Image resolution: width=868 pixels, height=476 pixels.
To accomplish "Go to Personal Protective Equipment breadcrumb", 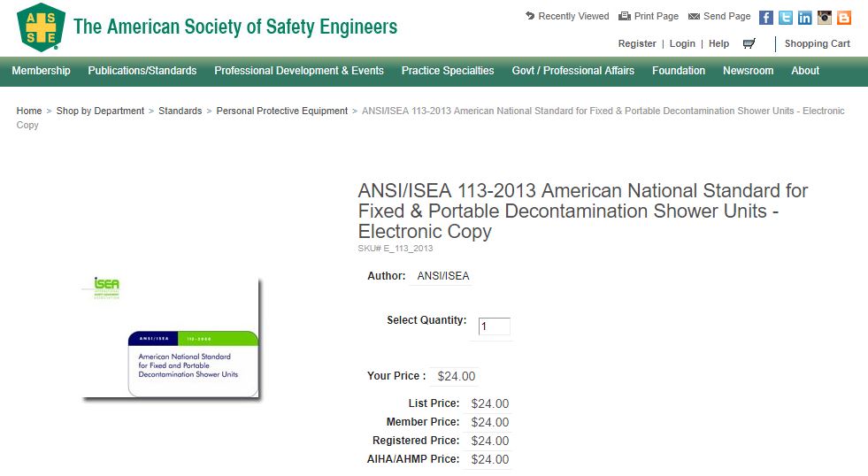I will pos(282,111).
